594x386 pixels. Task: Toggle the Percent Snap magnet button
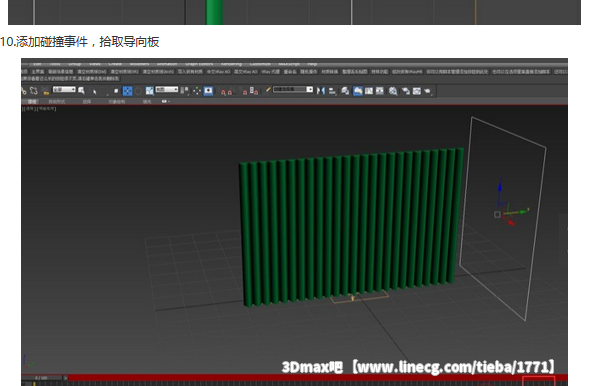point(245,91)
